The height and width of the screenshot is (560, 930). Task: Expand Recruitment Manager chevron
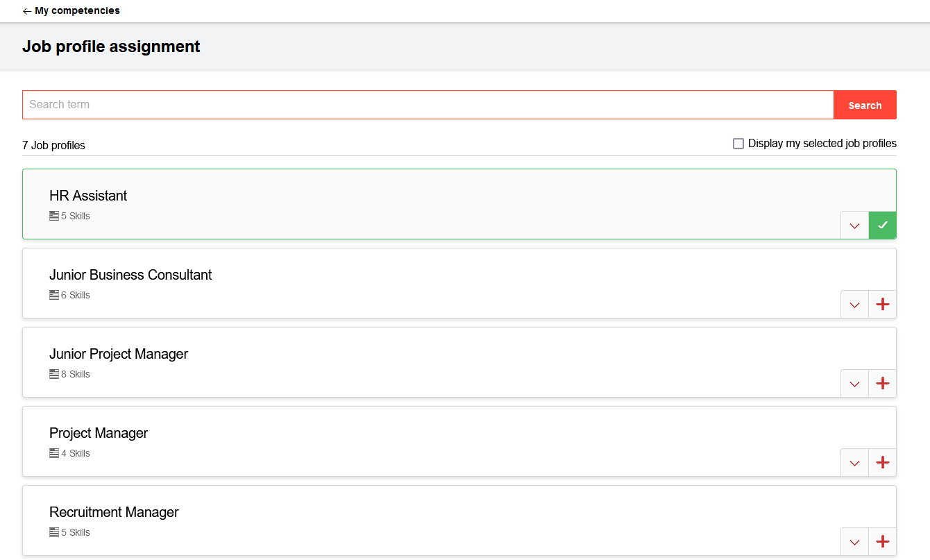(x=854, y=542)
